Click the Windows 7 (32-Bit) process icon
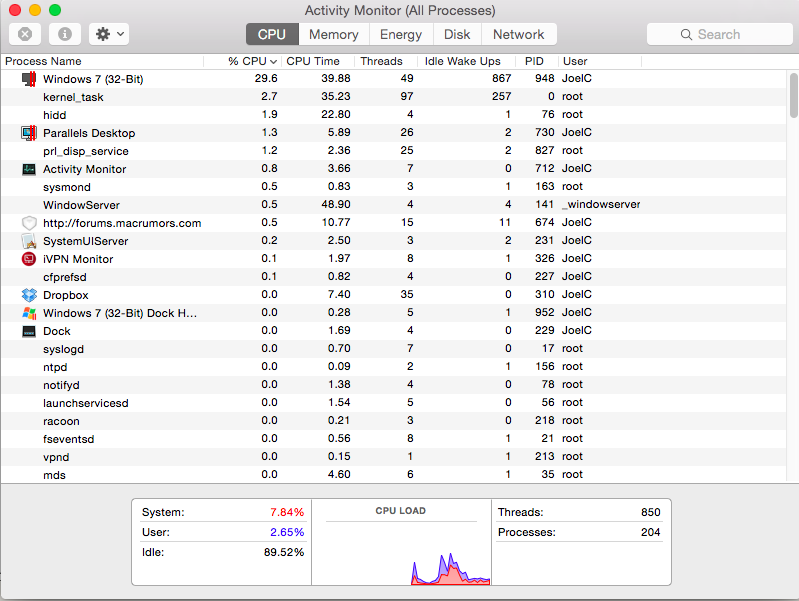This screenshot has height=601, width=799. coord(29,79)
